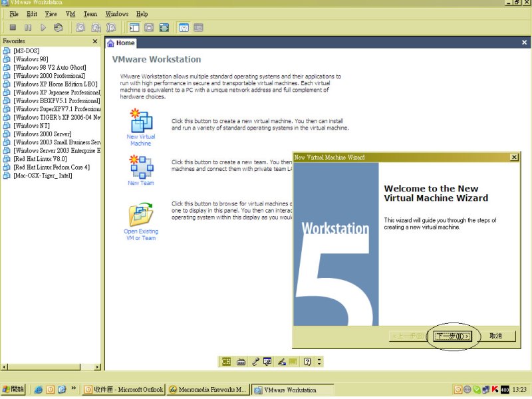
Task: Click the Start (開始) button
Action: tap(13, 390)
